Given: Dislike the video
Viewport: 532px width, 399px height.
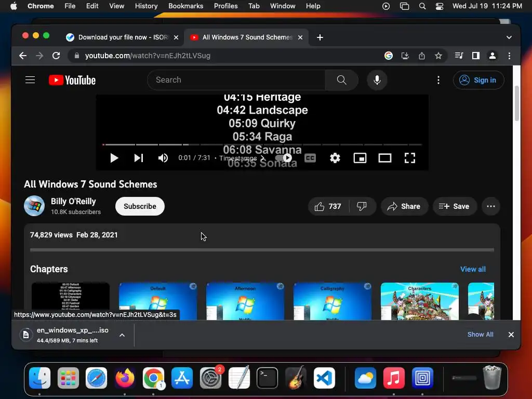Looking at the screenshot, I should click(x=362, y=206).
